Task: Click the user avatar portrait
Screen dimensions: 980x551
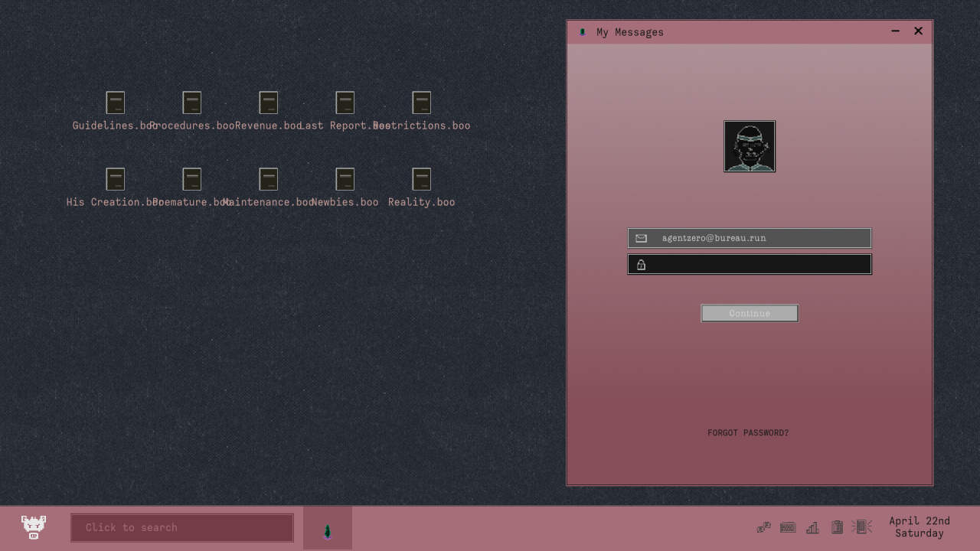Action: [750, 146]
